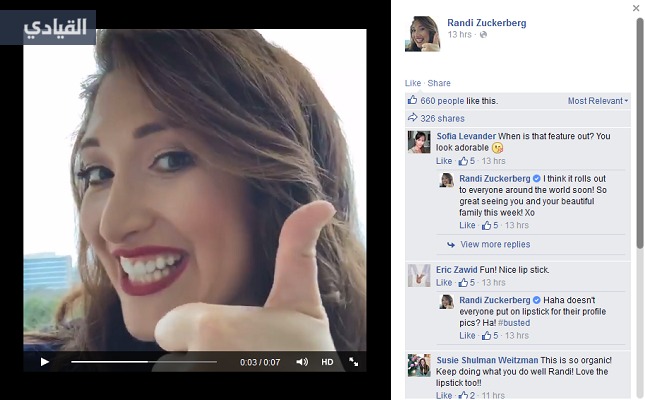Click Randi's avatar on reply to Sofia
This screenshot has width=645, height=400.
pos(446,180)
